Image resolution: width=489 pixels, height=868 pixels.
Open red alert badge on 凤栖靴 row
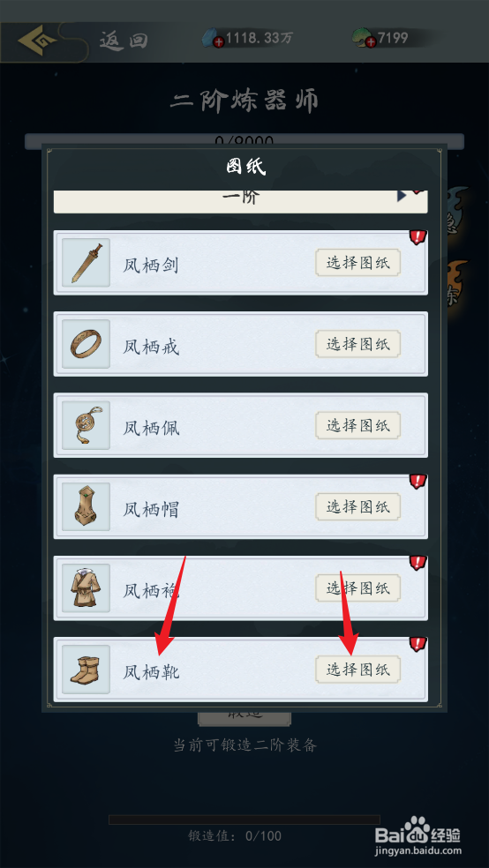(x=418, y=644)
